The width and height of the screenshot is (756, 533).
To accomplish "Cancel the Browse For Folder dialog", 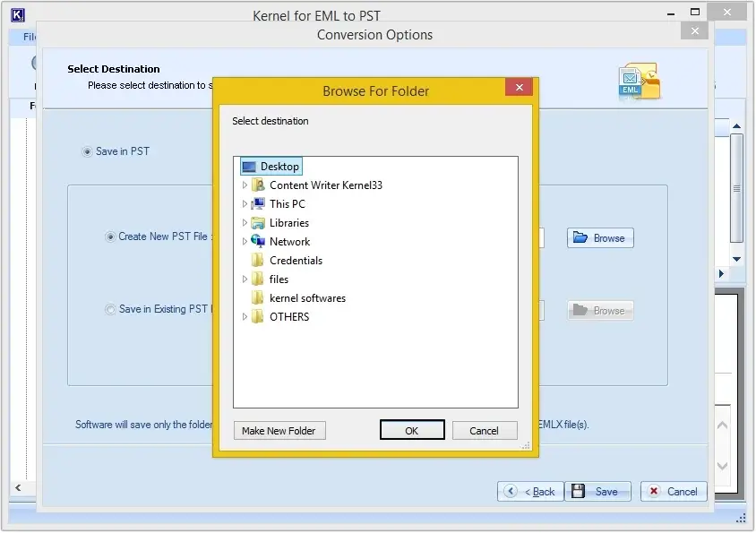I will click(x=485, y=431).
